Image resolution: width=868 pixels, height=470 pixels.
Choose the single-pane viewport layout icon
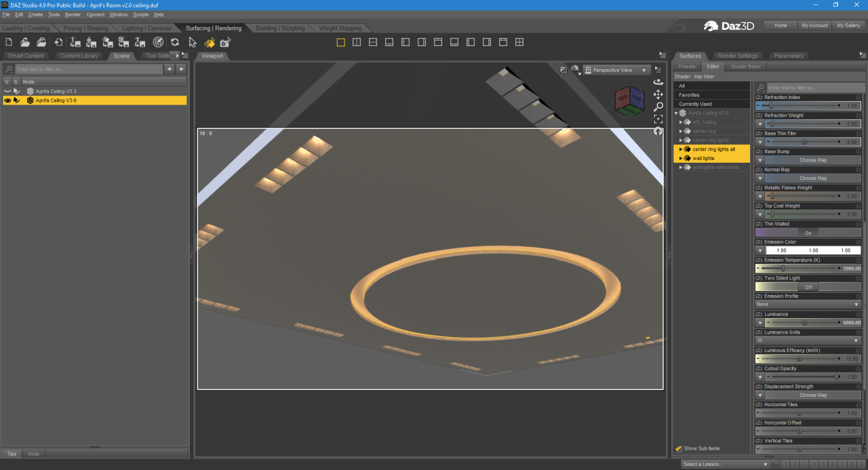(x=340, y=42)
